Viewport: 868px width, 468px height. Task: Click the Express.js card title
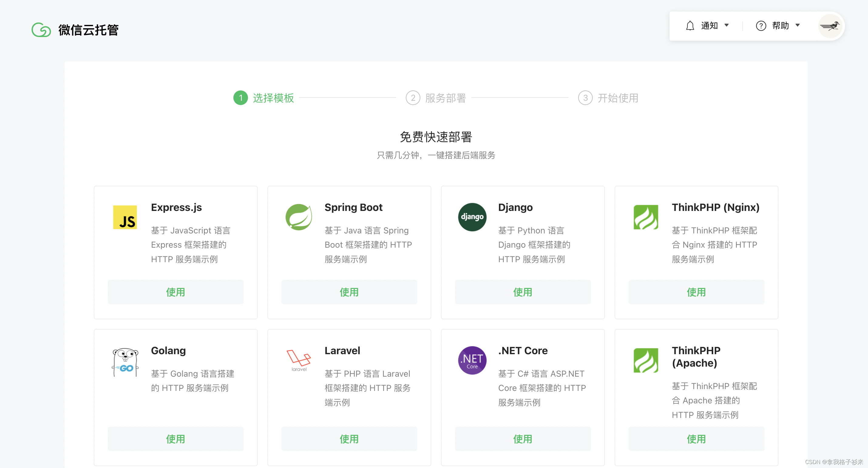176,207
